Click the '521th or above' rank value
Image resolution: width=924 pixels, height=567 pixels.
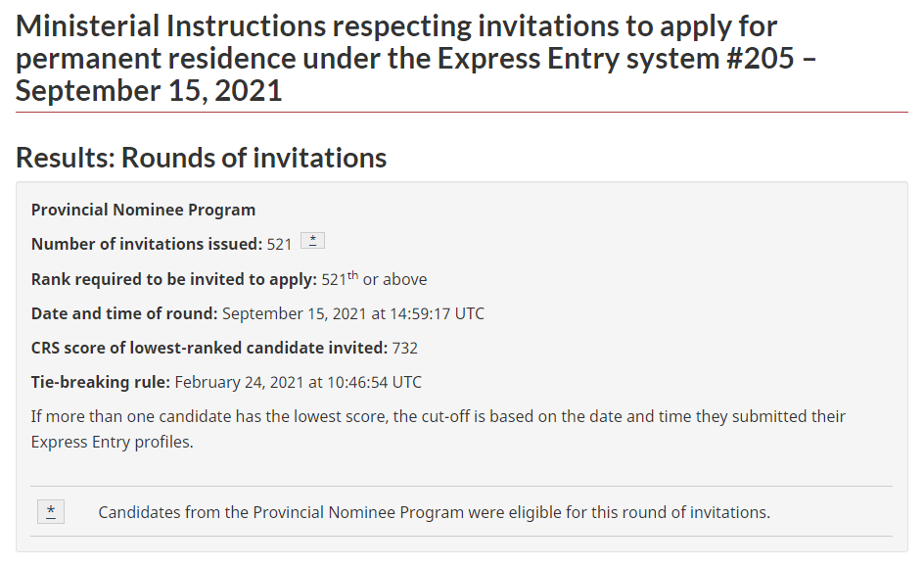pyautogui.click(x=374, y=278)
